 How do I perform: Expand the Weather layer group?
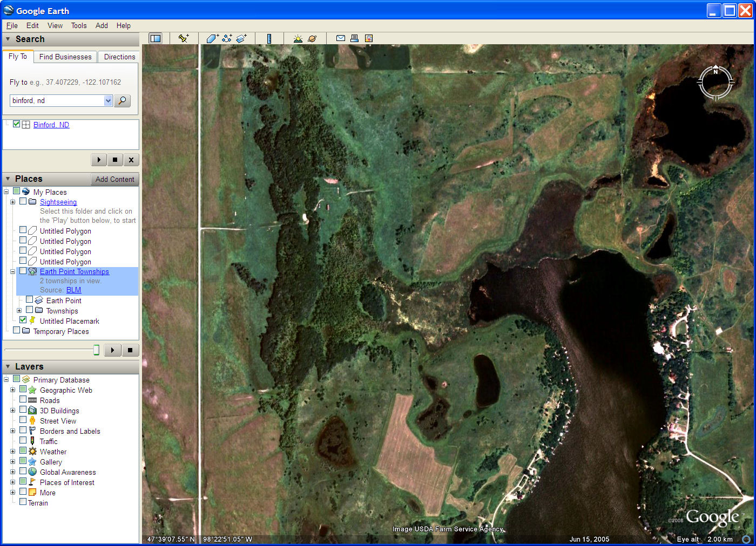12,452
